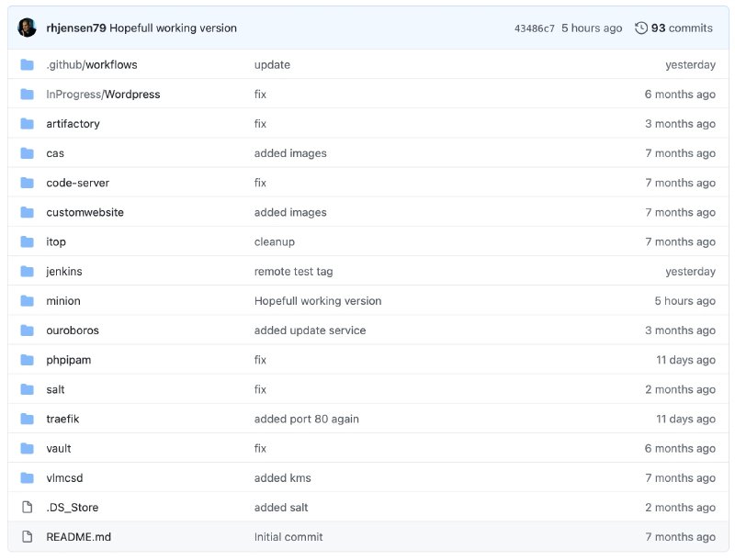The width and height of the screenshot is (735, 560).
Task: Open the 'remote test tag' commit message
Action: click(293, 271)
